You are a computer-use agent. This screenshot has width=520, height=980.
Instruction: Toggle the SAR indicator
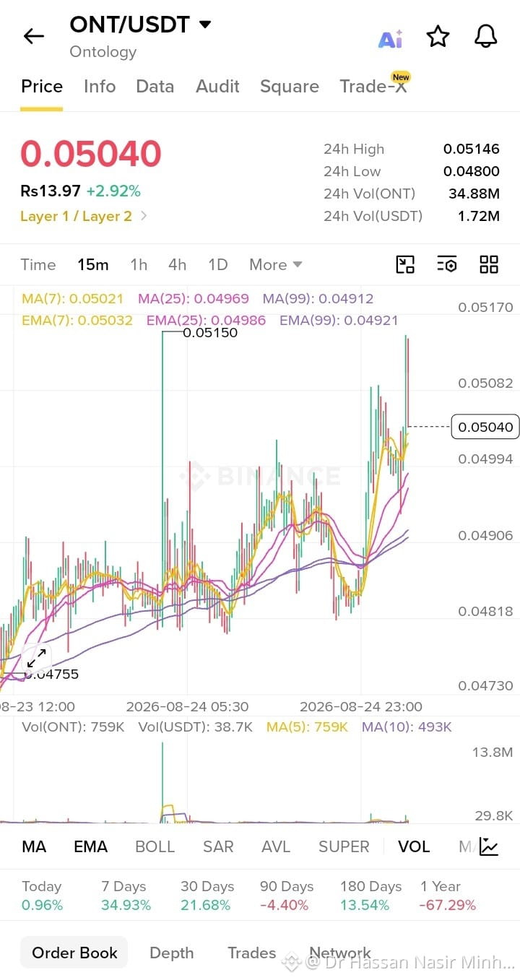pos(218,846)
